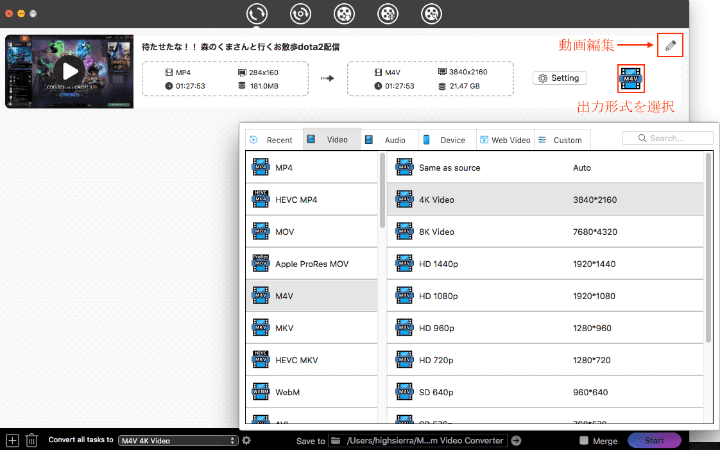720x450 pixels.
Task: Click the 960*640 resolution text
Action: (x=590, y=392)
